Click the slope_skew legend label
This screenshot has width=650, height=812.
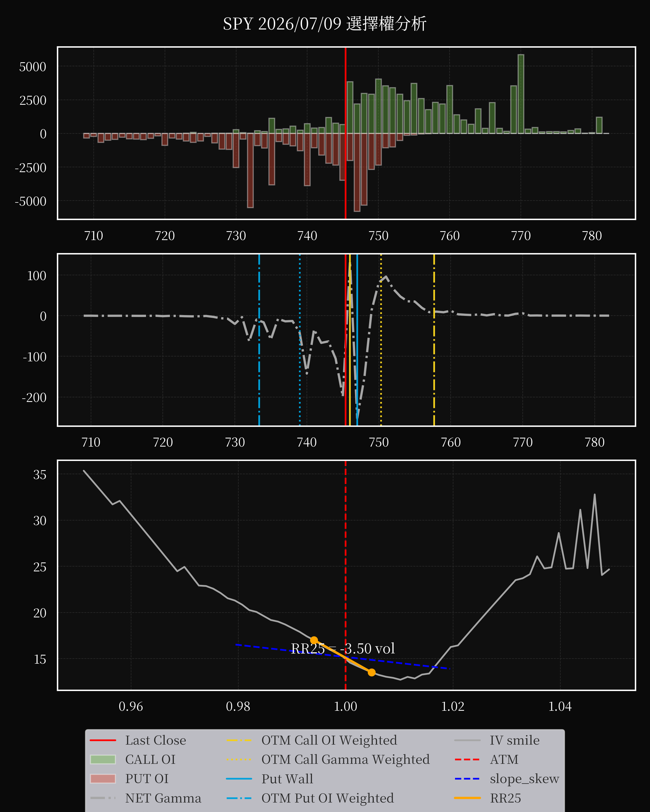pyautogui.click(x=525, y=779)
